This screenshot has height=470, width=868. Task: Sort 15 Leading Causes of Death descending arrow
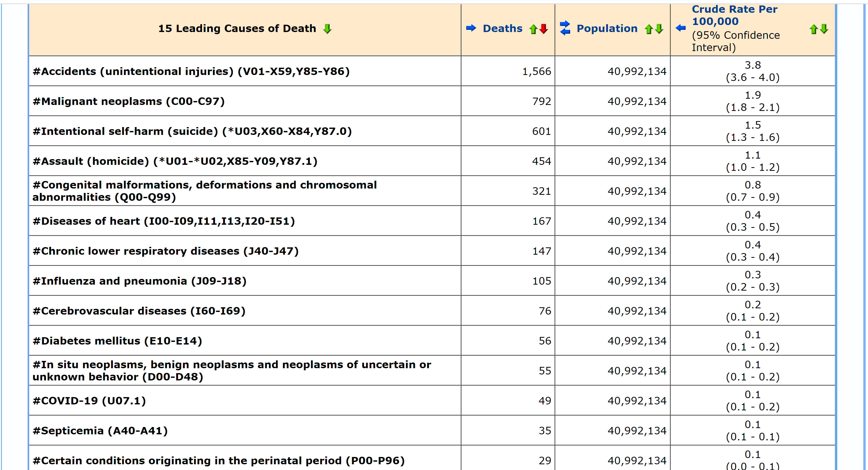click(327, 29)
